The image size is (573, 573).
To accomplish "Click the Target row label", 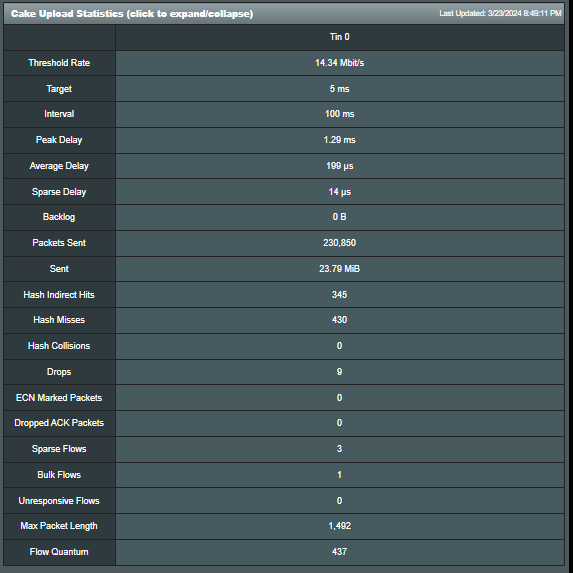I will tap(59, 89).
